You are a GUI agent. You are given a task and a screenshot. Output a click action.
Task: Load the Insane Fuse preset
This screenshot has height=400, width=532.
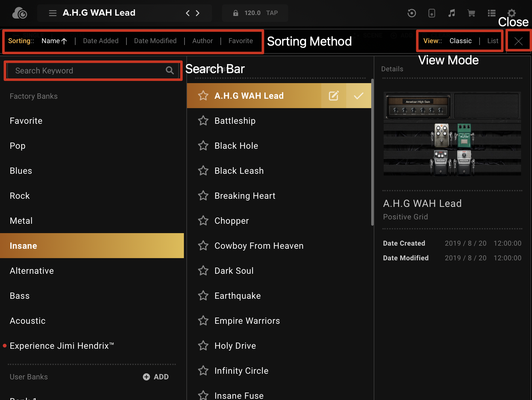279,395
